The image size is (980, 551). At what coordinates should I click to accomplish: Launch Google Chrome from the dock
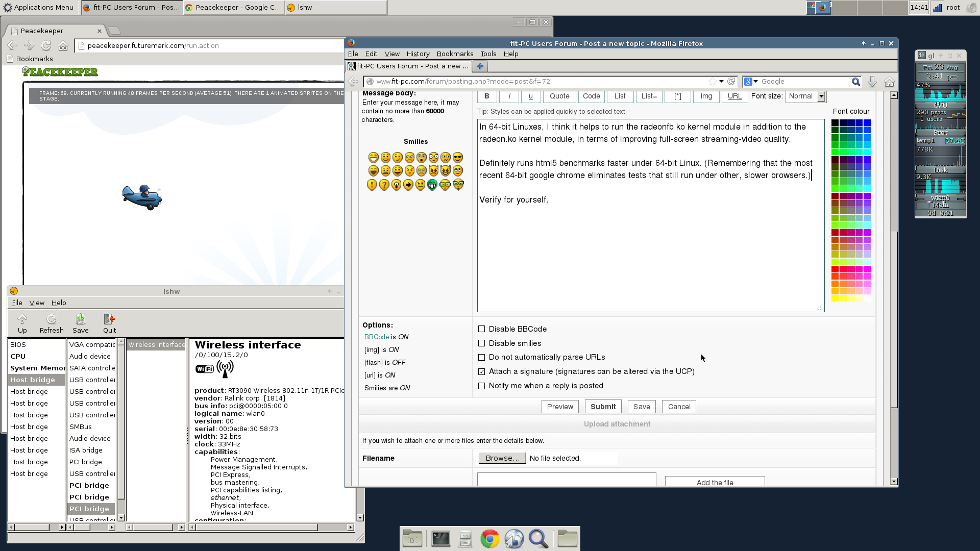click(x=489, y=539)
